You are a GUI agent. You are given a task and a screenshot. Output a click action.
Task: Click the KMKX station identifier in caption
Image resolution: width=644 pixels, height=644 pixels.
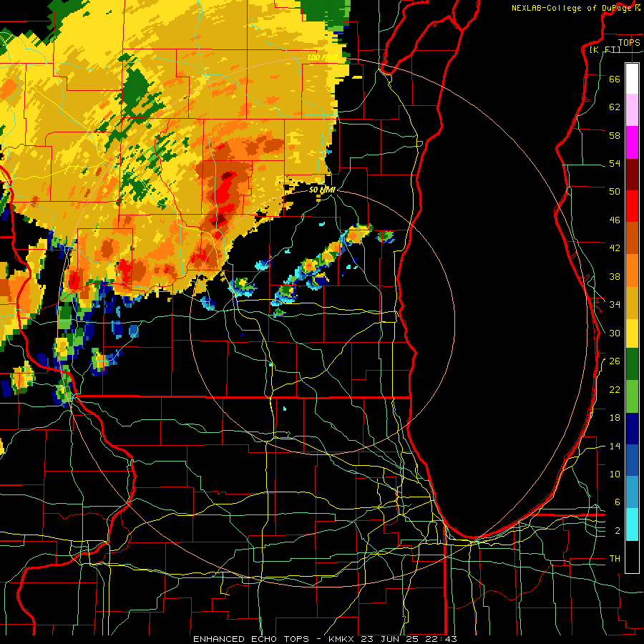pos(343,639)
